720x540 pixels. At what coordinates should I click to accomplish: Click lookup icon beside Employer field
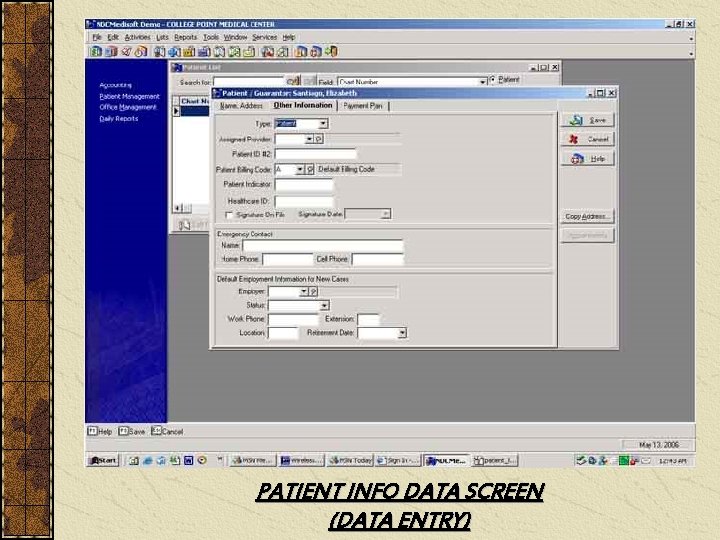coord(313,292)
